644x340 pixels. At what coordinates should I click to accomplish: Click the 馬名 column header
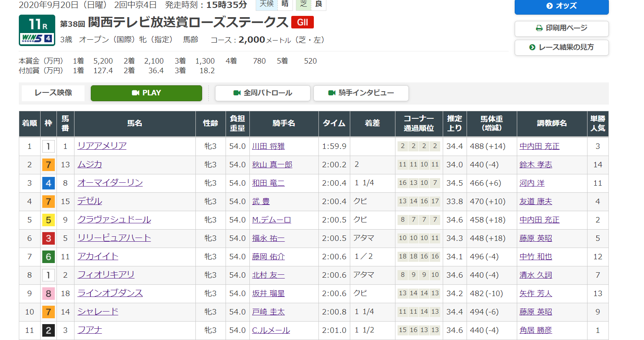pos(135,123)
